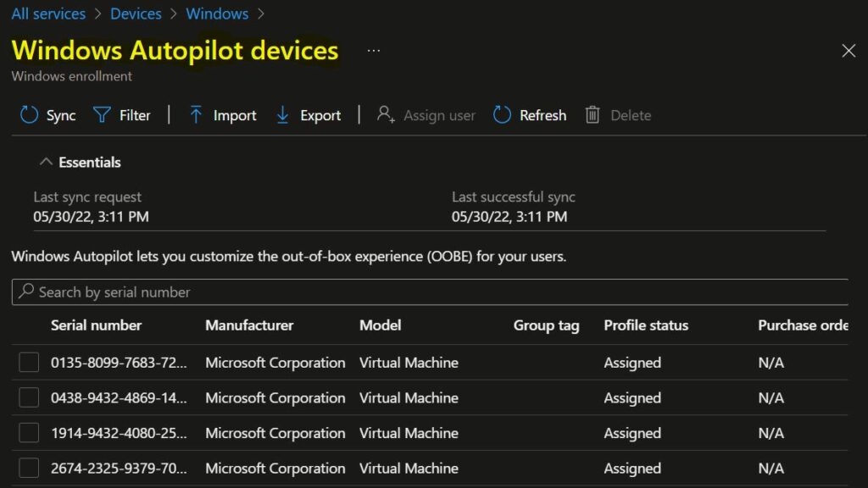The height and width of the screenshot is (488, 868).
Task: Click the Sync button label
Action: click(61, 115)
